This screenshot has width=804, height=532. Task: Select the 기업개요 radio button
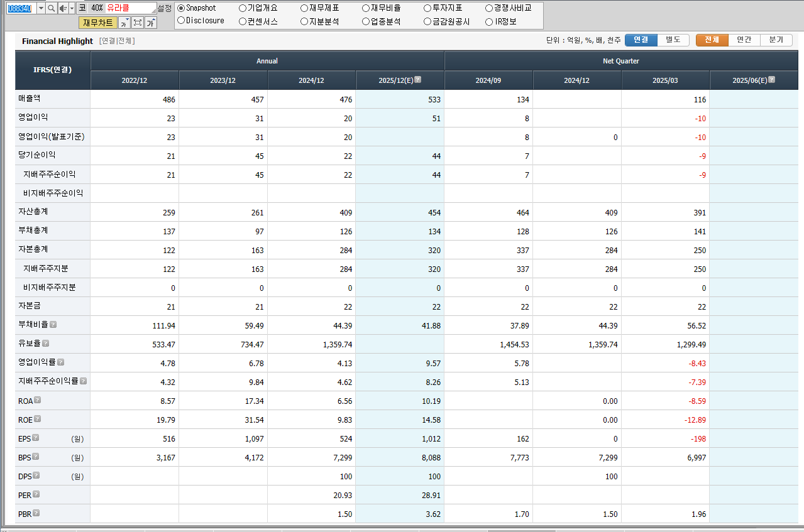click(x=243, y=8)
